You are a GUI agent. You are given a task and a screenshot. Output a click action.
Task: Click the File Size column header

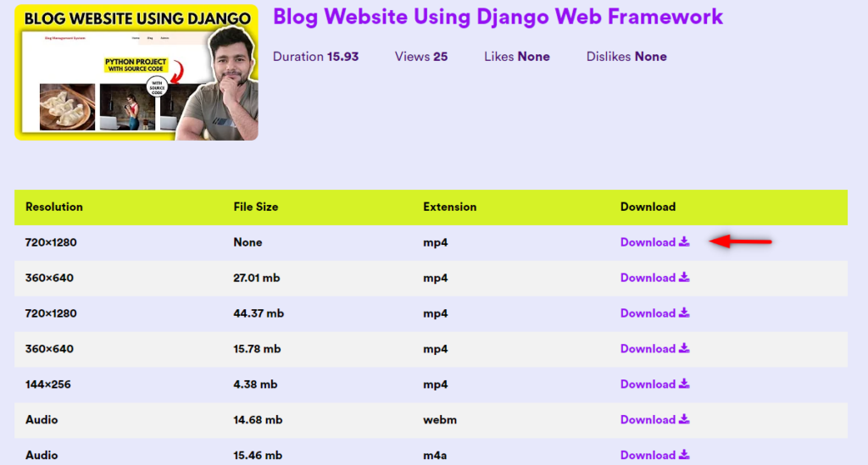pyautogui.click(x=256, y=207)
